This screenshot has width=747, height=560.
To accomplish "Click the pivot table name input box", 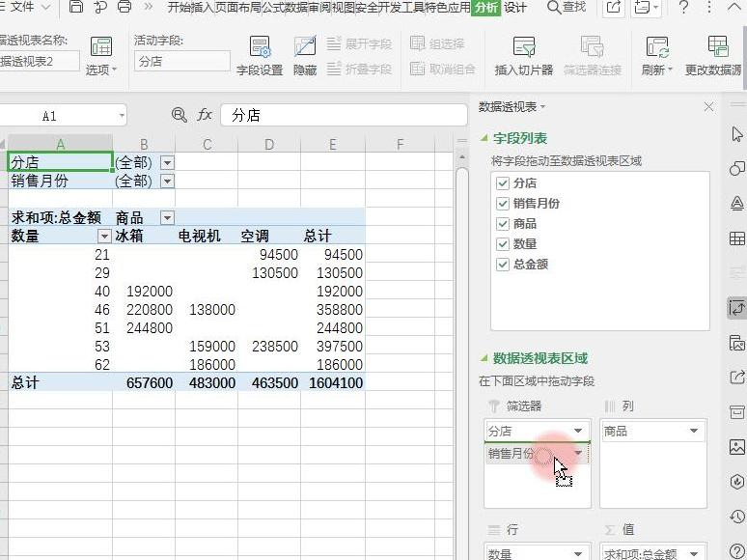I will [39, 61].
